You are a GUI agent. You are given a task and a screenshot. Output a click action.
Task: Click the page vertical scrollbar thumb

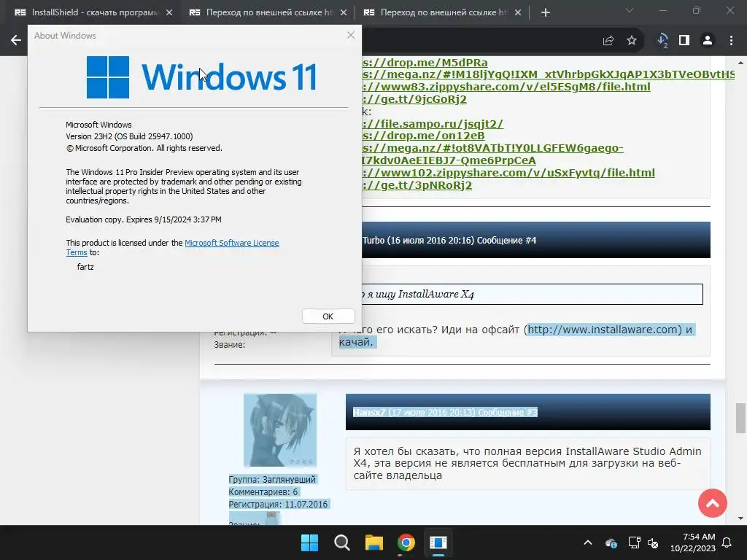tap(741, 418)
